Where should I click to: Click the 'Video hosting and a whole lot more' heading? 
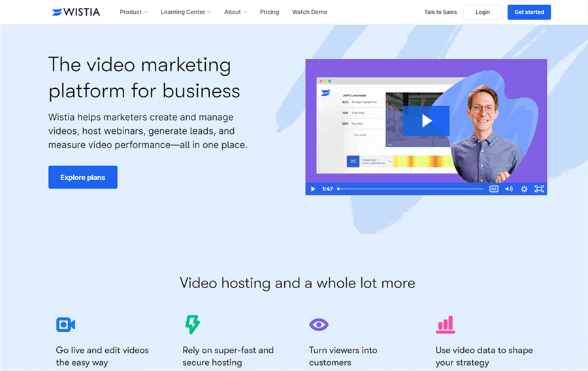(x=297, y=283)
